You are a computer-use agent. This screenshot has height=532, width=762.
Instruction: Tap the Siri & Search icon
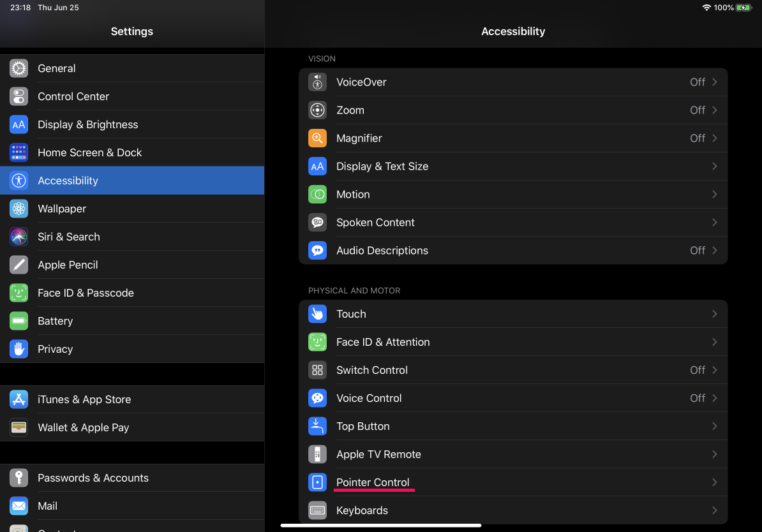(19, 237)
